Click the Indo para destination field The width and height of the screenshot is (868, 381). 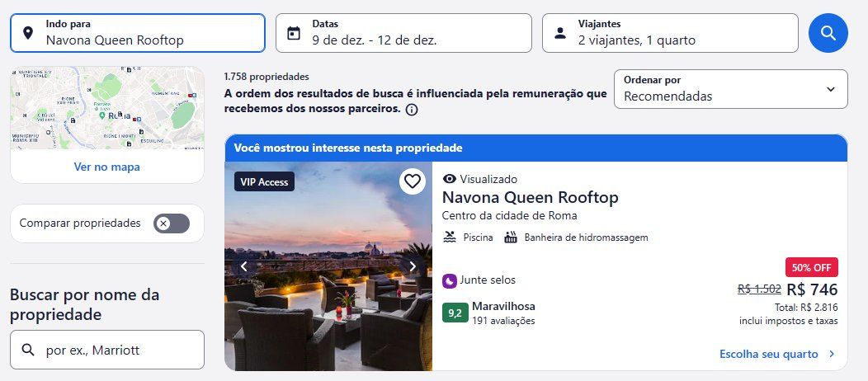[138, 33]
